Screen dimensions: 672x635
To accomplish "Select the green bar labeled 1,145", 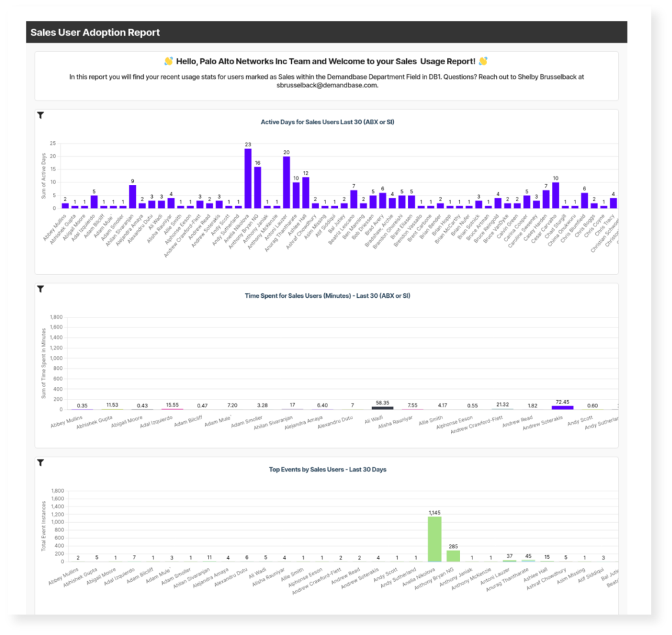I will 434,539.
